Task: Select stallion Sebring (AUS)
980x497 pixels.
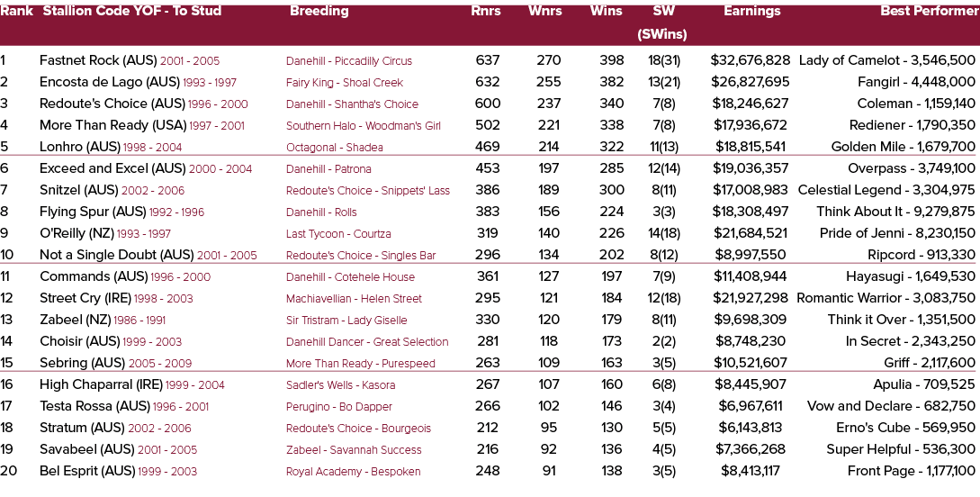Action: point(83,363)
